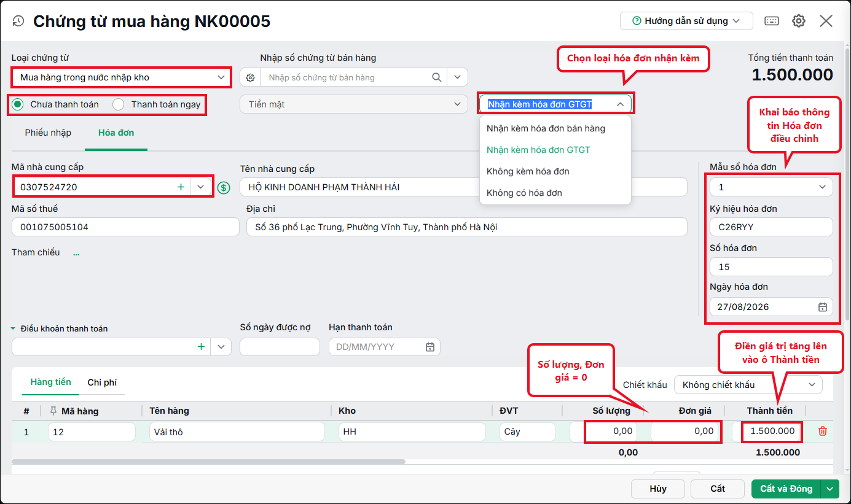851x504 pixels.
Task: Click the gear icon beside sales voucher input
Action: tap(250, 77)
